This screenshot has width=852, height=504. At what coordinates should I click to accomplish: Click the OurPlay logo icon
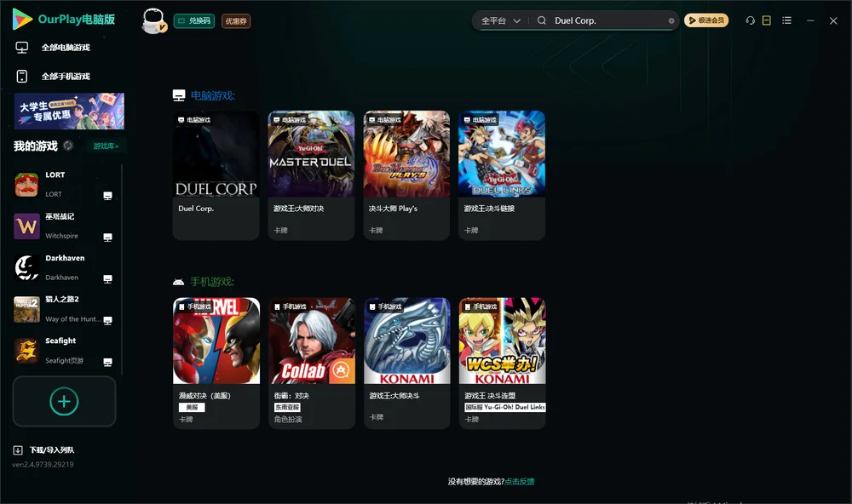(x=22, y=20)
